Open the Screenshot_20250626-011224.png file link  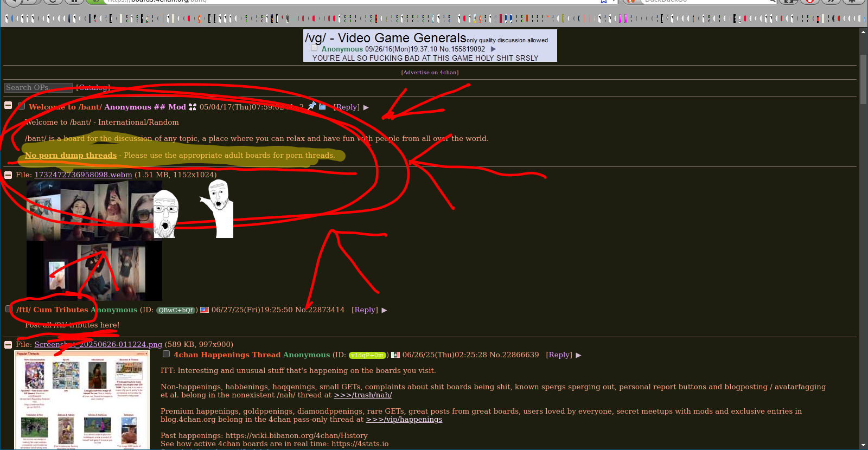pyautogui.click(x=98, y=344)
